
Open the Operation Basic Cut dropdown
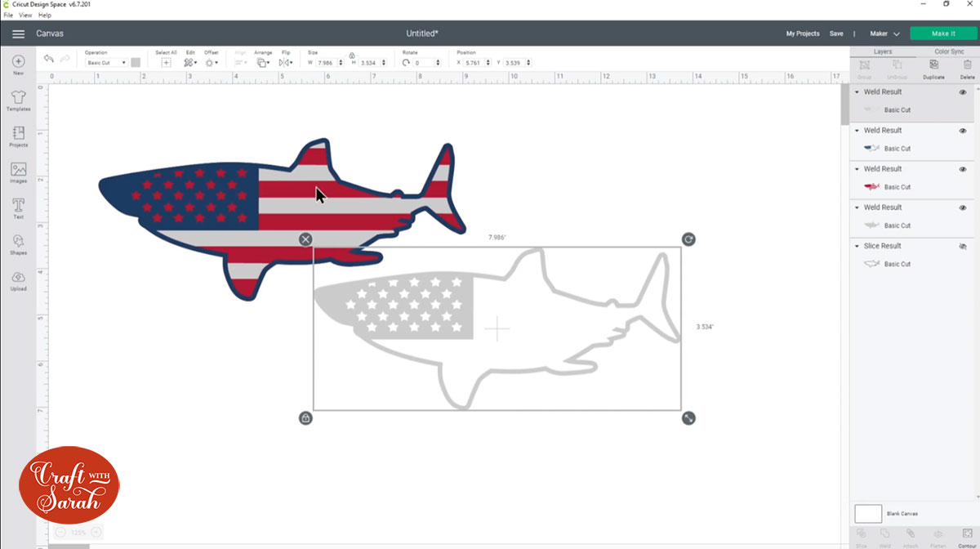click(x=106, y=63)
